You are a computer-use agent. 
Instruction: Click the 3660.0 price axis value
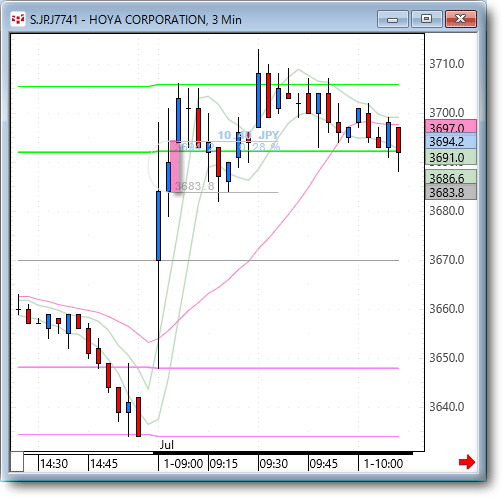coord(446,309)
